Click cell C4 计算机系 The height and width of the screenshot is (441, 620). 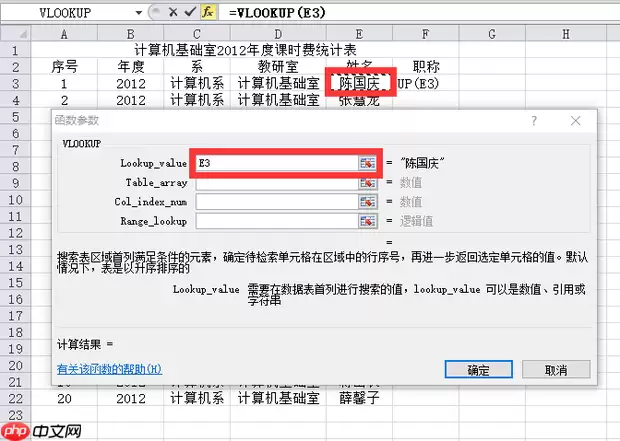(x=197, y=100)
